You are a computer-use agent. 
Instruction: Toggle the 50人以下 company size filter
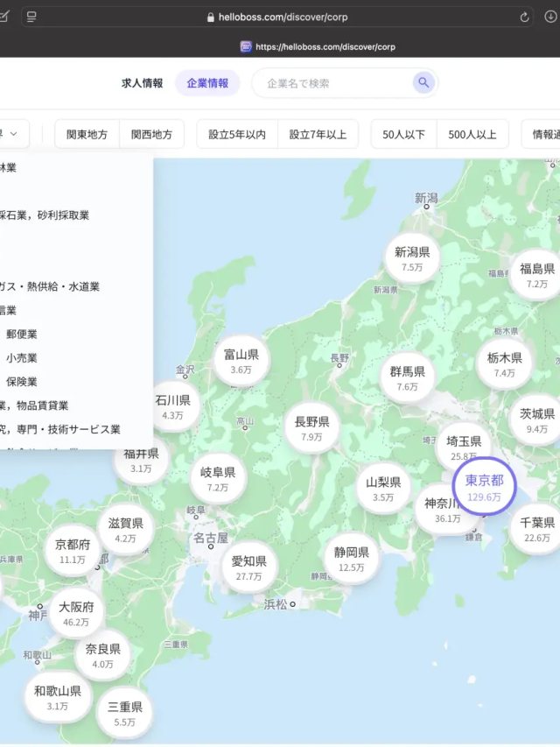[403, 134]
